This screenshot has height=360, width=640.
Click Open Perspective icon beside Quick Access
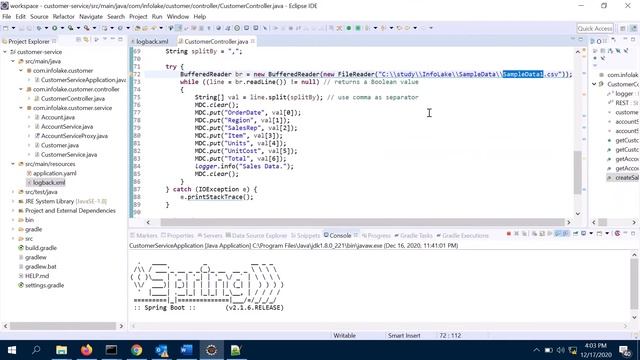click(622, 28)
